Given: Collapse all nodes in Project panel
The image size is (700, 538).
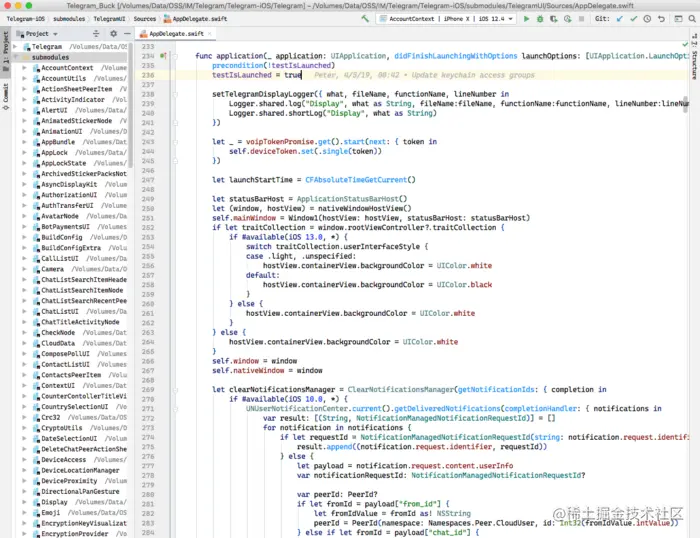Looking at the screenshot, I should [x=96, y=33].
